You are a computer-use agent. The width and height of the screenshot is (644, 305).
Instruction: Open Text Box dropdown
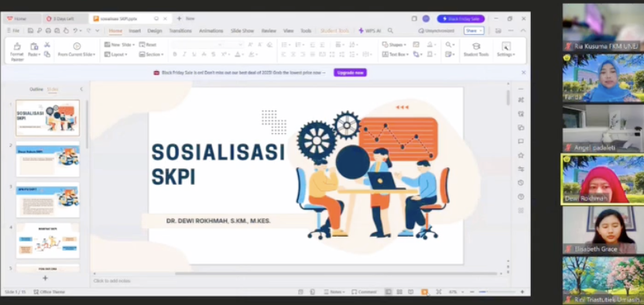395,54
